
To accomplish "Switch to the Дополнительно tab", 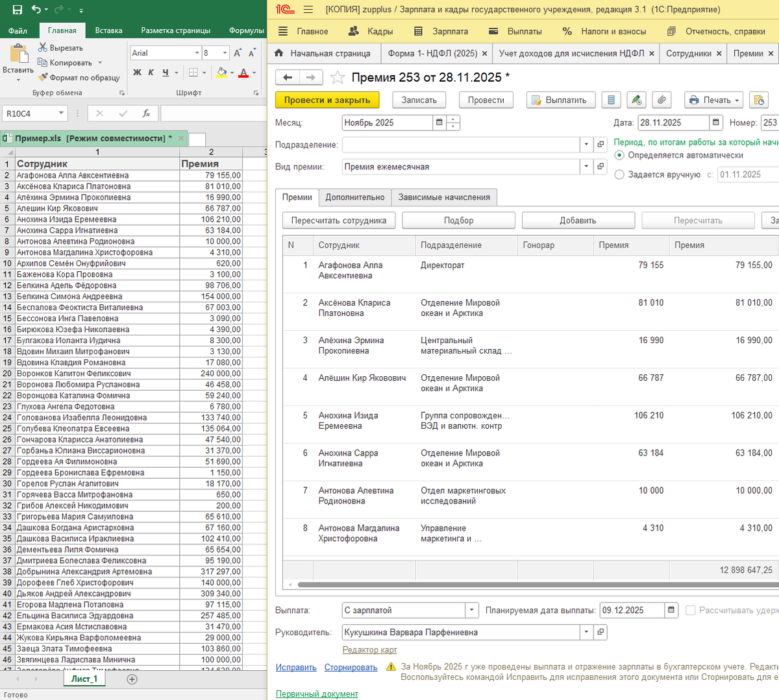I will click(355, 197).
